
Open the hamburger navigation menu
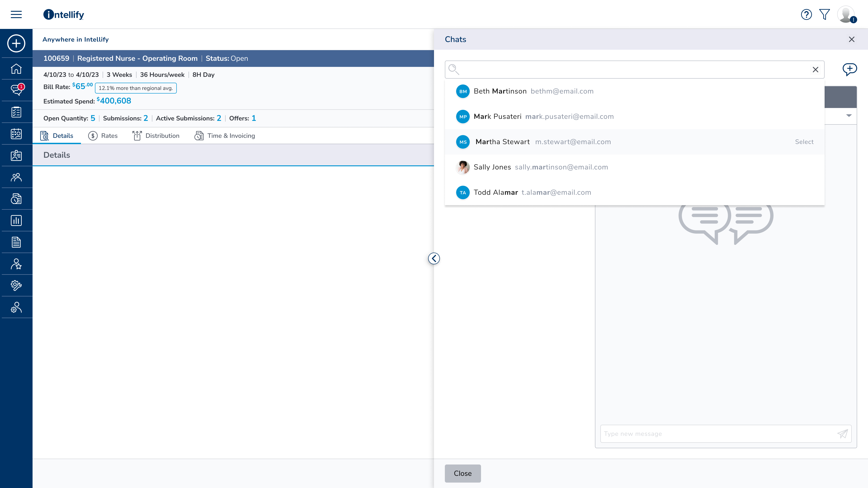pyautogui.click(x=16, y=14)
